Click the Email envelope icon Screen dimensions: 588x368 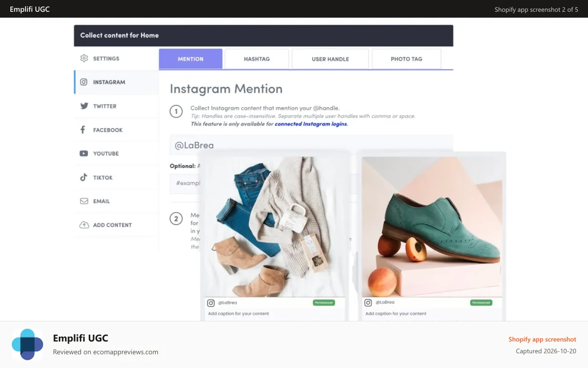tap(84, 201)
